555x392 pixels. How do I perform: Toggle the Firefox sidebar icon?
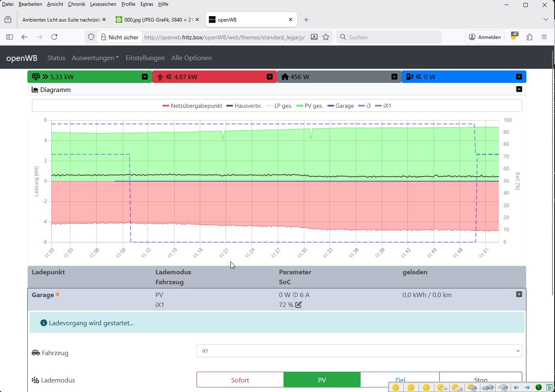pos(10,37)
